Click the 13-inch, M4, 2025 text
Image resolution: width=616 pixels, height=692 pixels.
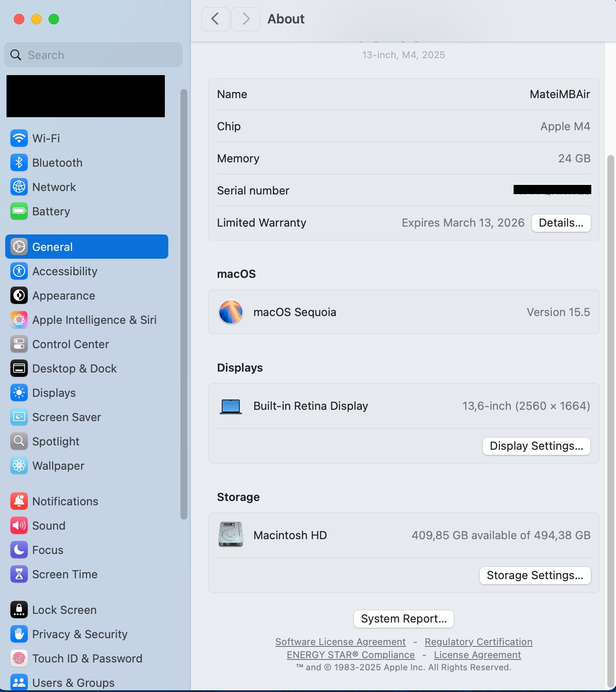[403, 55]
